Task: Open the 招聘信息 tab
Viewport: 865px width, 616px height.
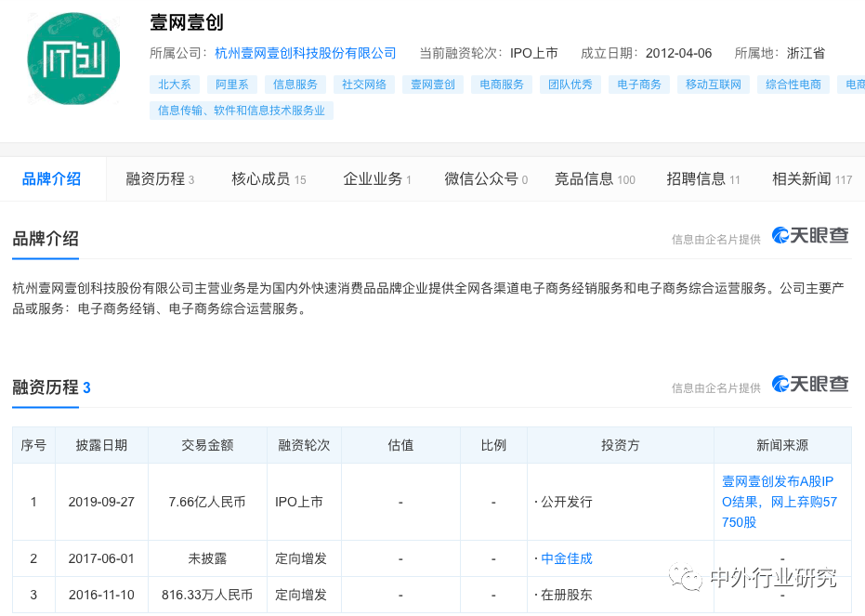Action: coord(702,179)
